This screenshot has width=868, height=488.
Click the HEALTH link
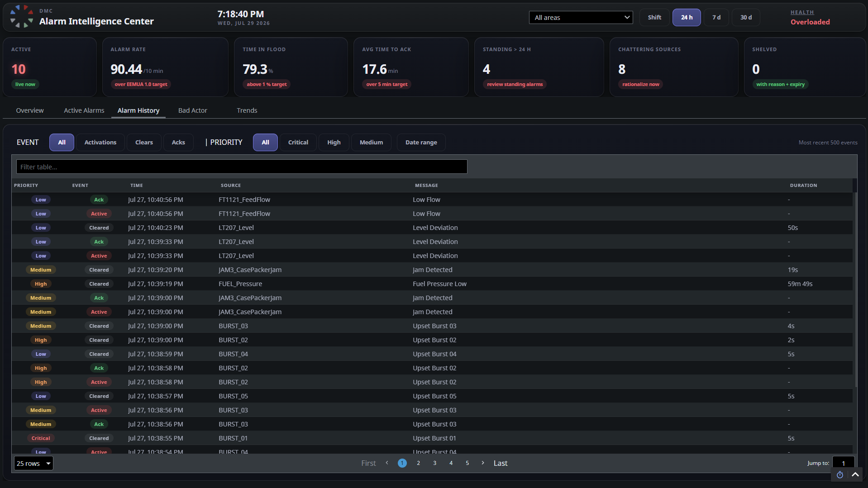tap(802, 12)
